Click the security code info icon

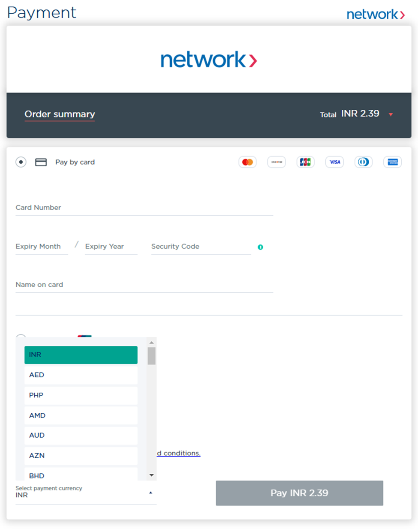pyautogui.click(x=260, y=247)
